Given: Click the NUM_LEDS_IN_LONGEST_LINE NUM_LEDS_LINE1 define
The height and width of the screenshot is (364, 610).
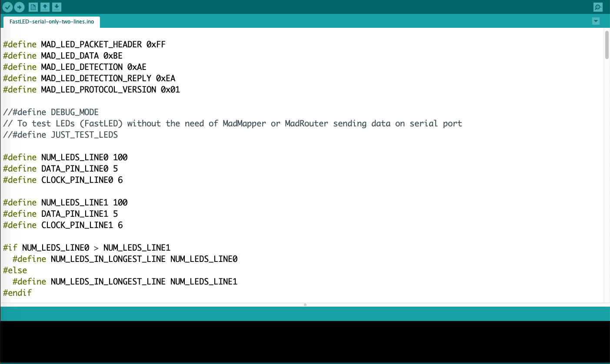Looking at the screenshot, I should coord(125,281).
